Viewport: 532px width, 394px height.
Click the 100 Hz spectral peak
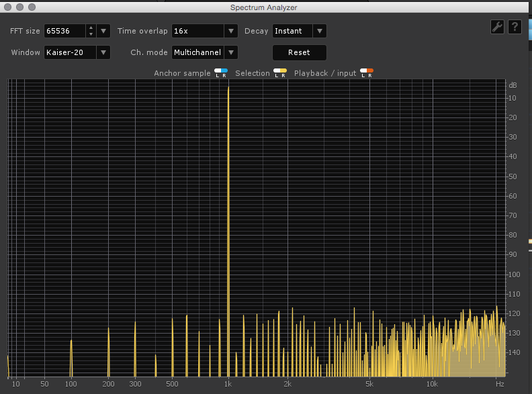click(71, 358)
